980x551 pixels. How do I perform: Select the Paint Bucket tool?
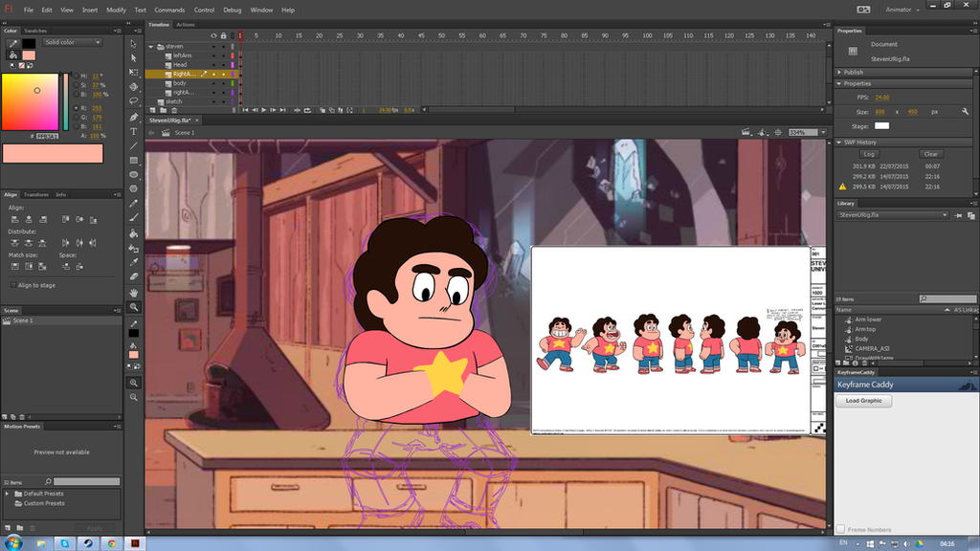click(133, 233)
